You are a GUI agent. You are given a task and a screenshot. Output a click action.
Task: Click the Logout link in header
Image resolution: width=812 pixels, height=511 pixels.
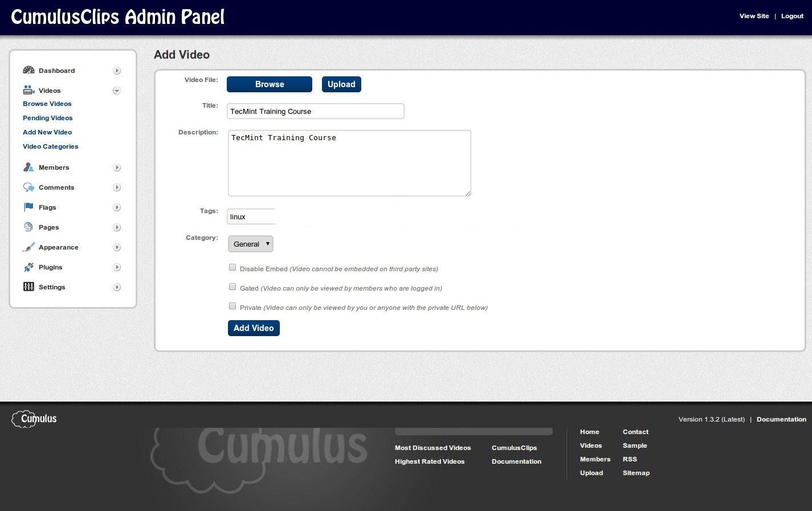pyautogui.click(x=792, y=16)
